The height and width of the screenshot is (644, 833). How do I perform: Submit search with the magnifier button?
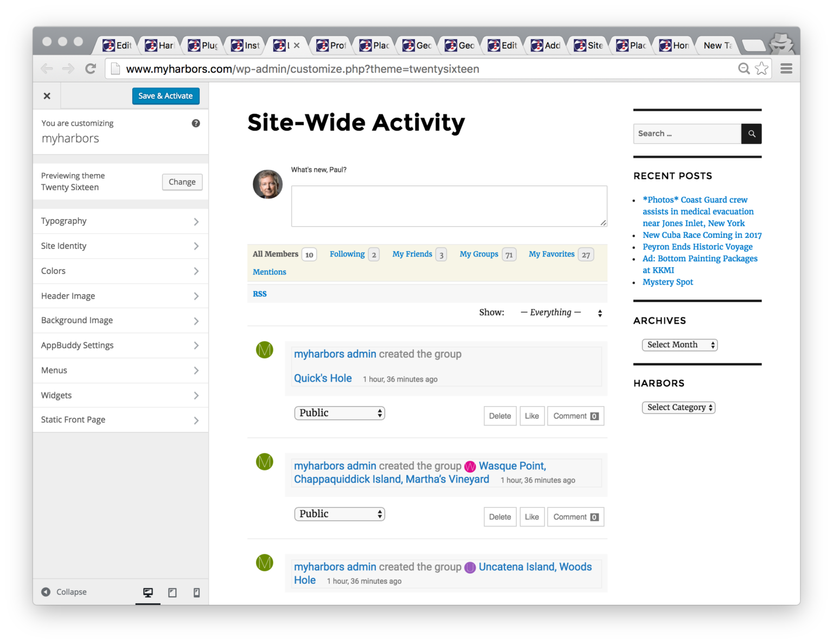click(x=752, y=134)
